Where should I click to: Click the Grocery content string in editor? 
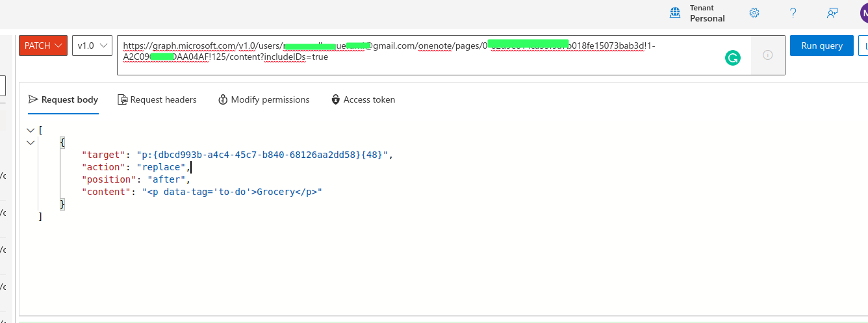[x=232, y=192]
